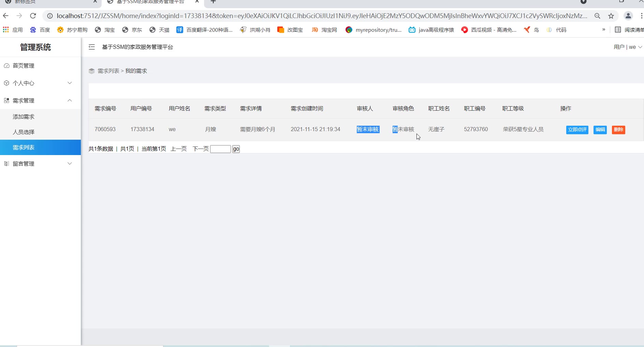Open the 天猫 bookmark
The image size is (644, 347).
(x=160, y=30)
